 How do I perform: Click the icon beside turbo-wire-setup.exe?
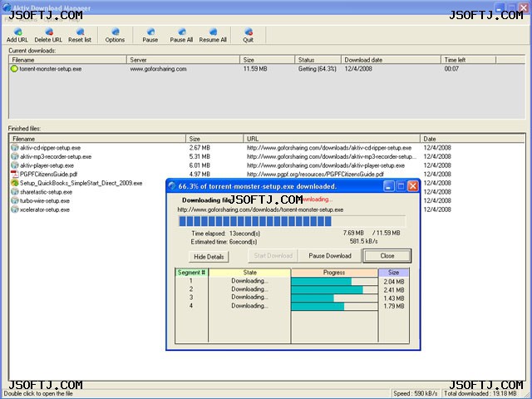(x=15, y=200)
